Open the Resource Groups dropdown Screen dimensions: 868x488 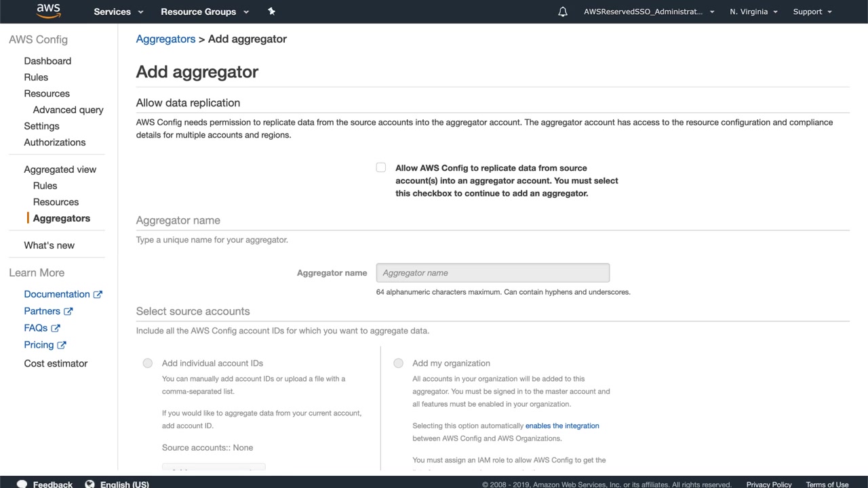(x=205, y=12)
